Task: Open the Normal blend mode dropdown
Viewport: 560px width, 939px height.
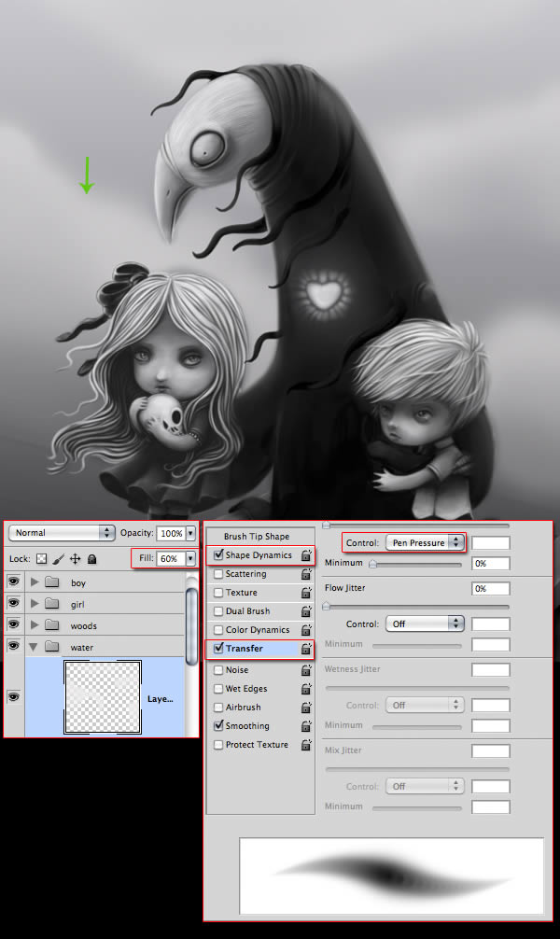Action: click(x=62, y=532)
